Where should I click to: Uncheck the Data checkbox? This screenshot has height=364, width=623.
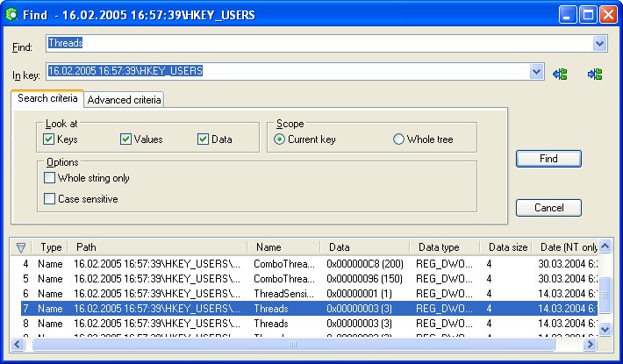click(x=203, y=139)
